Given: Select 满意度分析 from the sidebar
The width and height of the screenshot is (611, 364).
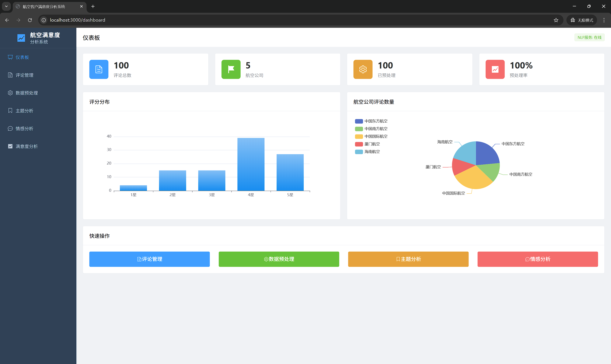Looking at the screenshot, I should tap(27, 146).
